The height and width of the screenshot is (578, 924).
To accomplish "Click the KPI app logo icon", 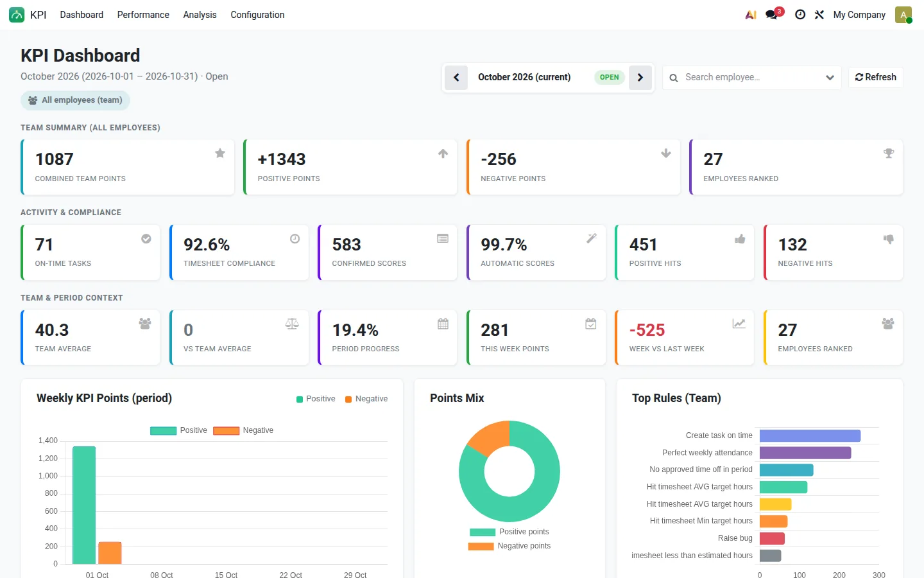I will point(17,15).
